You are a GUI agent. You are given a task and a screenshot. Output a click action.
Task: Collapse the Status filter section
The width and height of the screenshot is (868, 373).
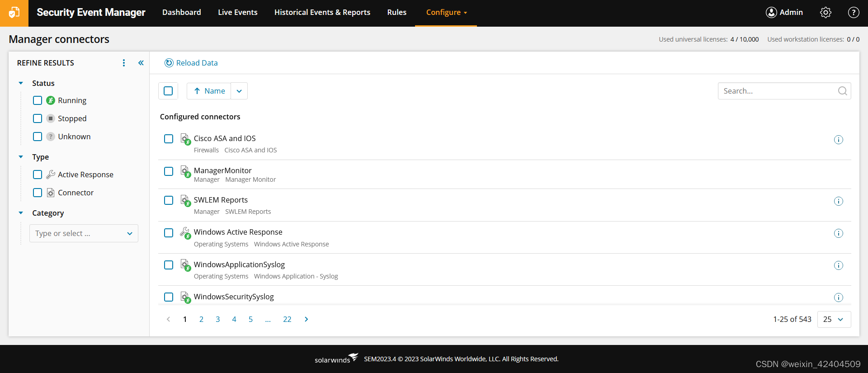tap(21, 83)
